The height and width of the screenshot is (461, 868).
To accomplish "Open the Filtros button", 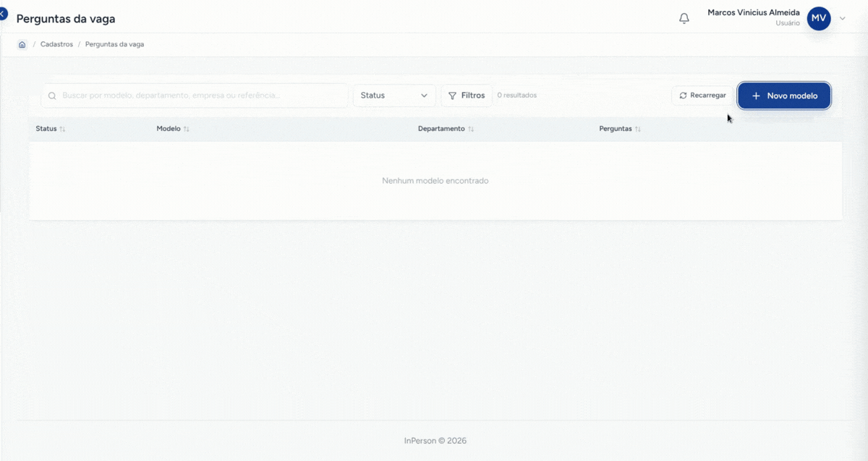I will 467,96.
